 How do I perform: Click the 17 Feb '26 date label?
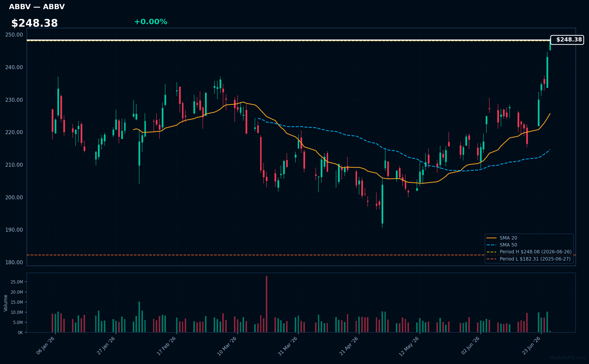167,346
